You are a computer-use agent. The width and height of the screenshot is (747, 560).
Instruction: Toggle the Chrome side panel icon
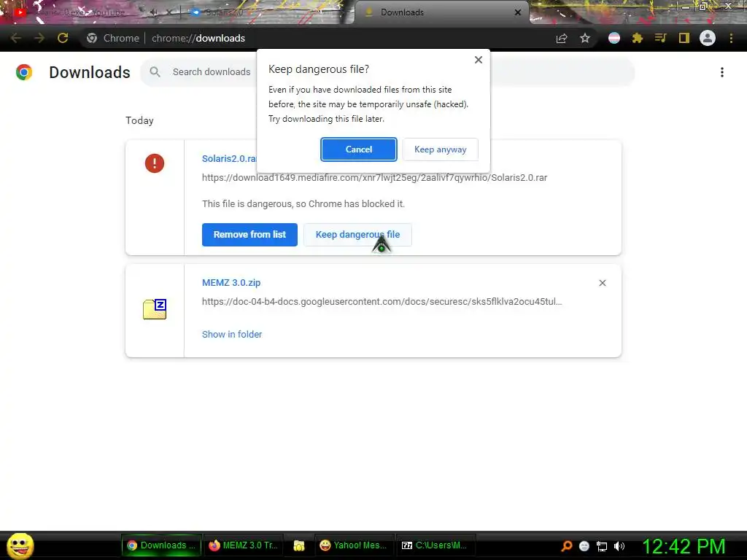684,38
